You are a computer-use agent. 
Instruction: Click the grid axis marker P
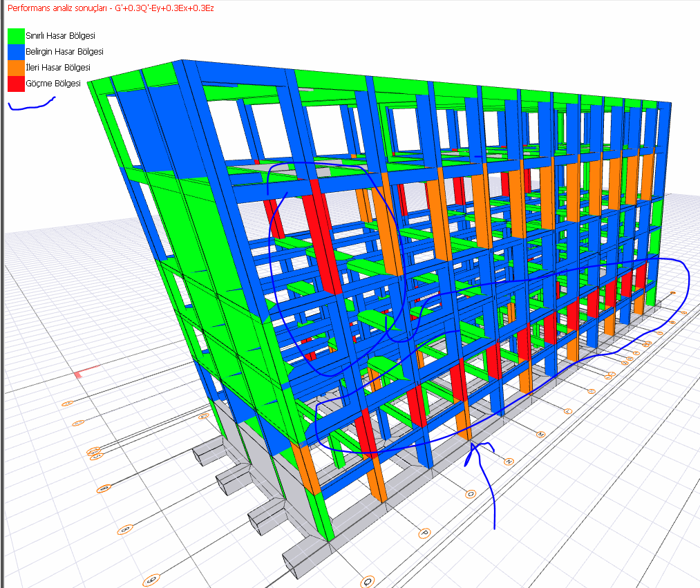[424, 533]
